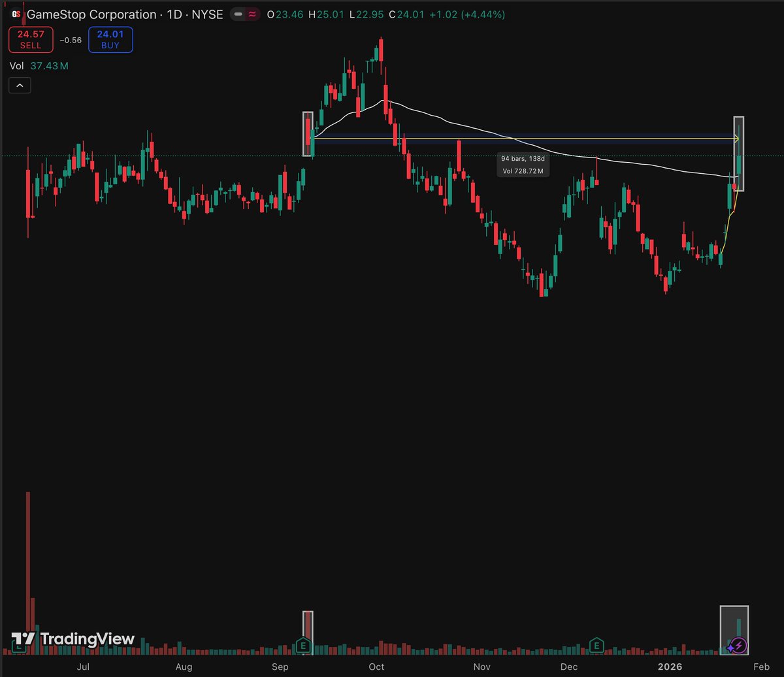Click the sparkle star icon beside lightning

tap(729, 648)
